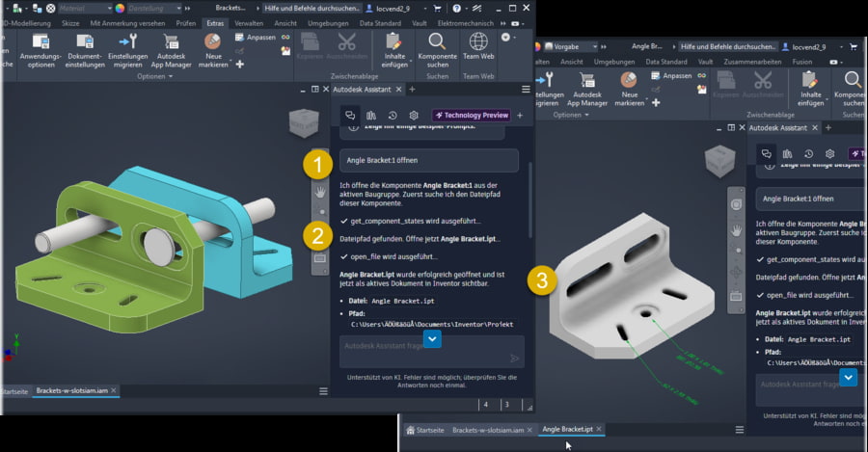This screenshot has height=452, width=868.
Task: Click the appearance color wheel in left title bar
Action: pyautogui.click(x=120, y=9)
